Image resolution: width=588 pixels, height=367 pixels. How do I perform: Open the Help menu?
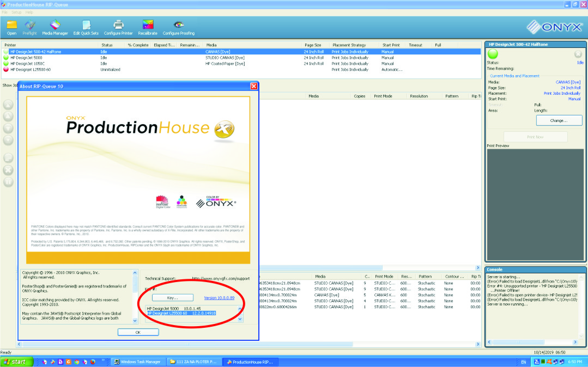click(29, 13)
